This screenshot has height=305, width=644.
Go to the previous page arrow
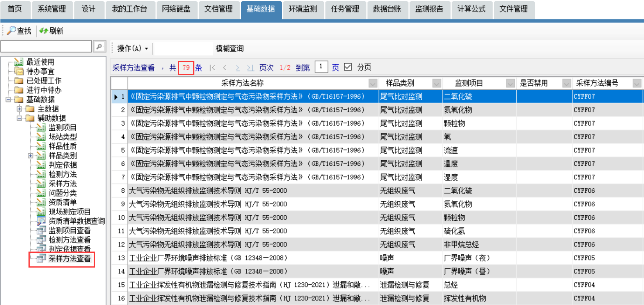[x=224, y=68]
